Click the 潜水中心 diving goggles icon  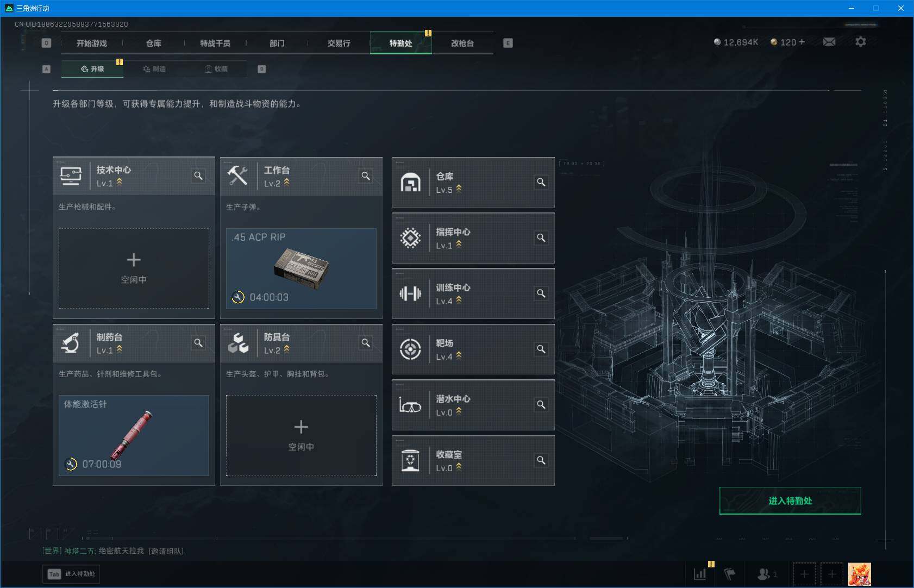click(410, 405)
